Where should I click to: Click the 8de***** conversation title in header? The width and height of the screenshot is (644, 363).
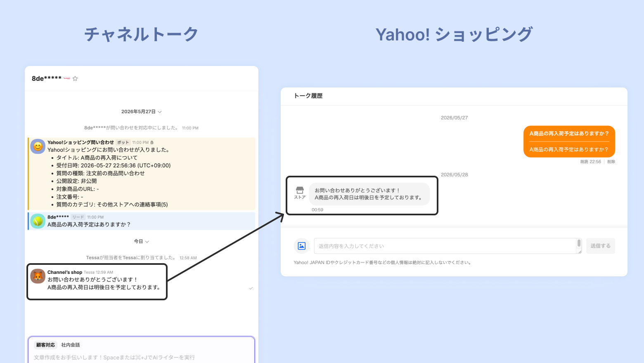(x=47, y=78)
